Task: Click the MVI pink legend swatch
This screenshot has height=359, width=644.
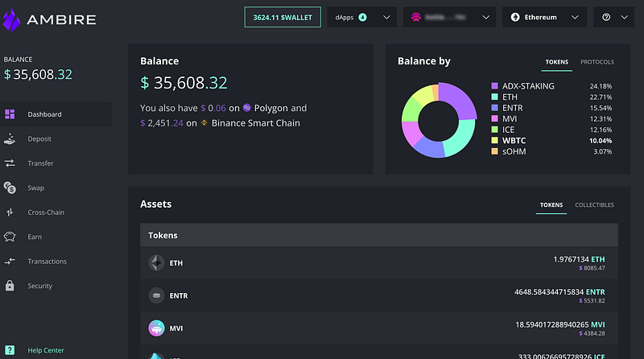Action: point(494,118)
